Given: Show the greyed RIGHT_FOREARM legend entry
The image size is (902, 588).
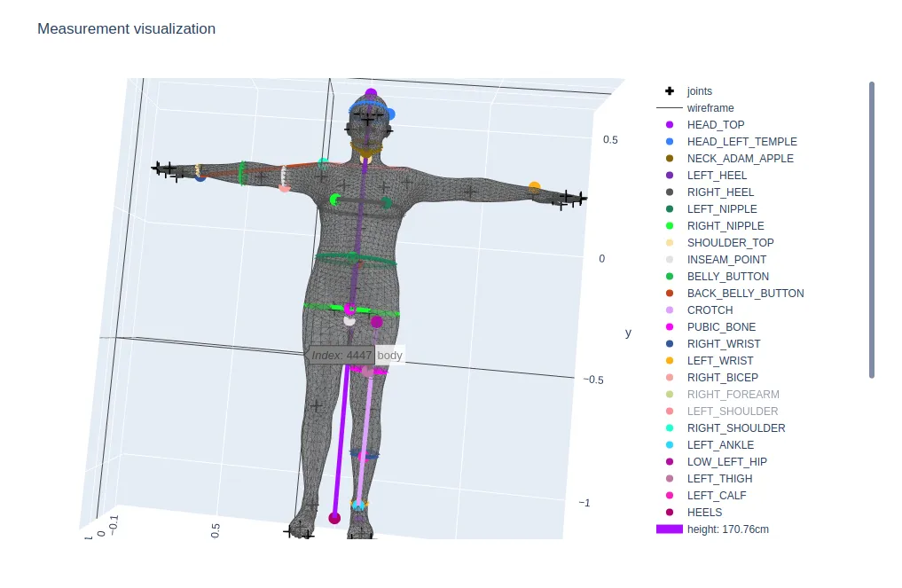Looking at the screenshot, I should (733, 394).
